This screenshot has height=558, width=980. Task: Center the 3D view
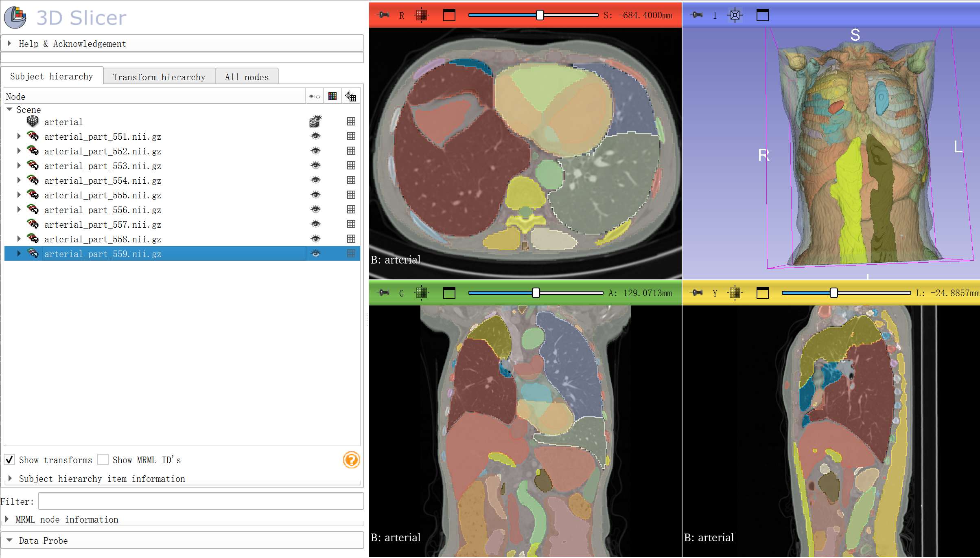point(735,15)
